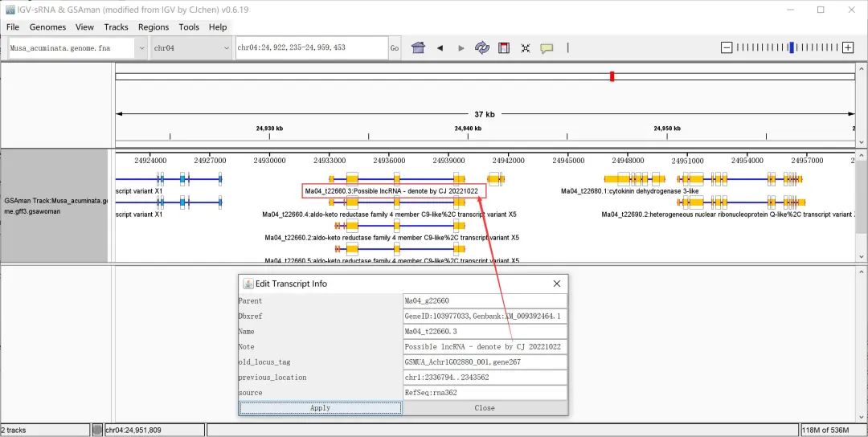868x437 pixels.
Task: Click the Go button next to locus
Action: 395,48
